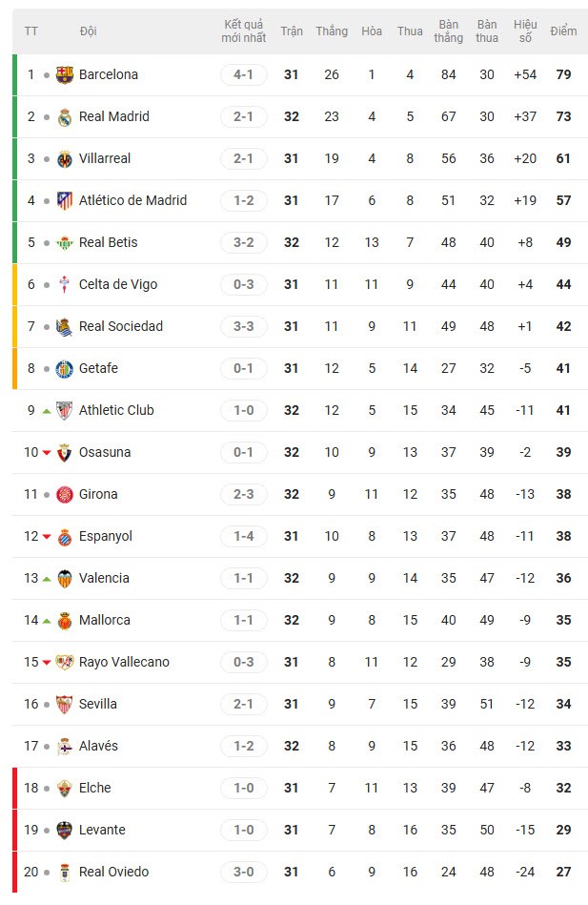Click the Real Betis crest icon
The height and width of the screenshot is (905, 588).
[x=65, y=242]
